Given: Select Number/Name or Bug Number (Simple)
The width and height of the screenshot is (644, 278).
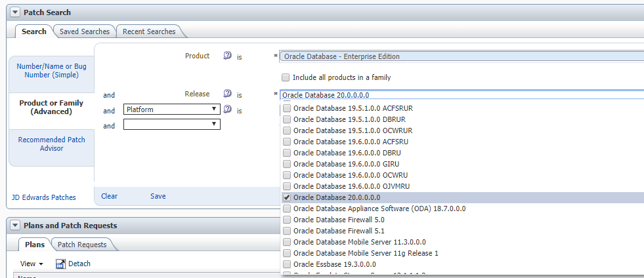Looking at the screenshot, I should point(51,71).
